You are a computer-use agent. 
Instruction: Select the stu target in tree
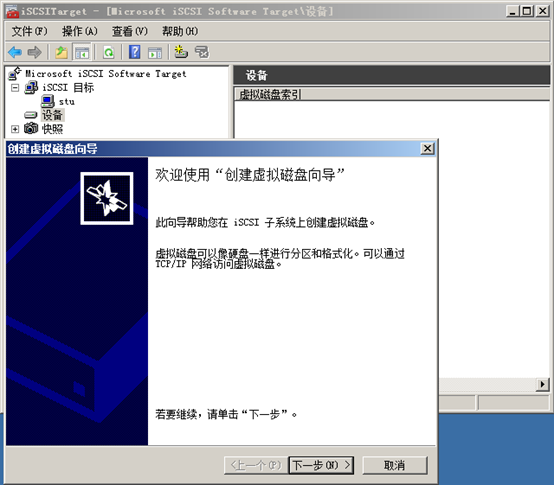66,102
